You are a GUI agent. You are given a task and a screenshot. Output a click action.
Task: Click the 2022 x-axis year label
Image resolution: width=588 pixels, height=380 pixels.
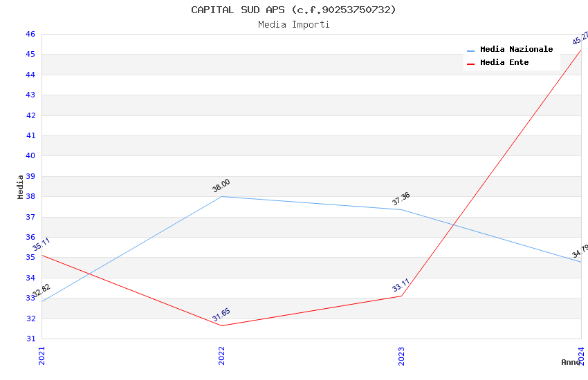221,355
